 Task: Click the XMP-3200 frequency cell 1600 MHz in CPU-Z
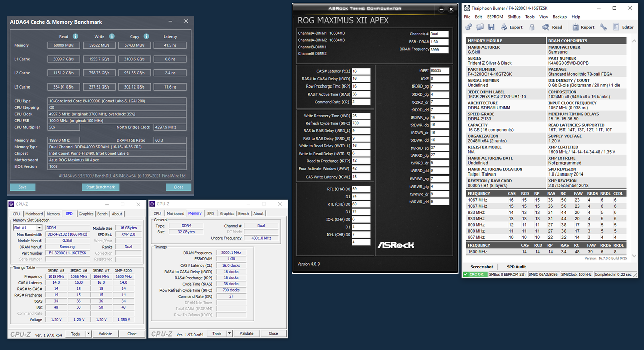tap(124, 276)
